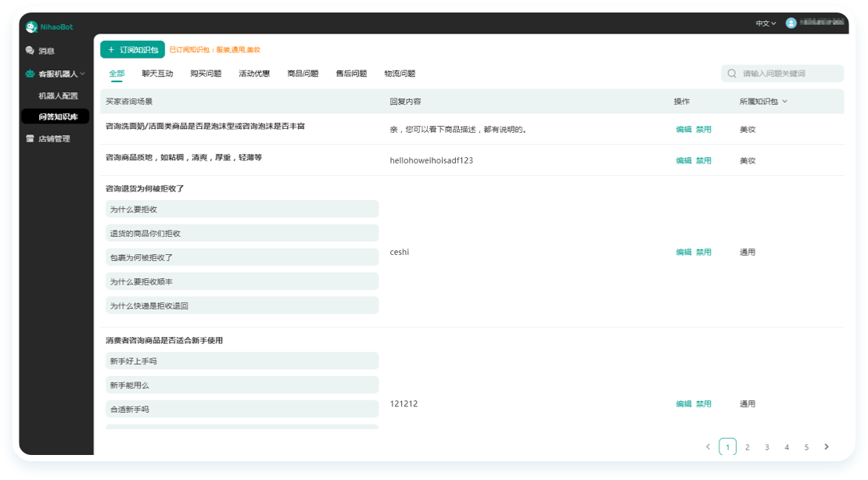
Task: Go to next page arrow
Action: [827, 447]
